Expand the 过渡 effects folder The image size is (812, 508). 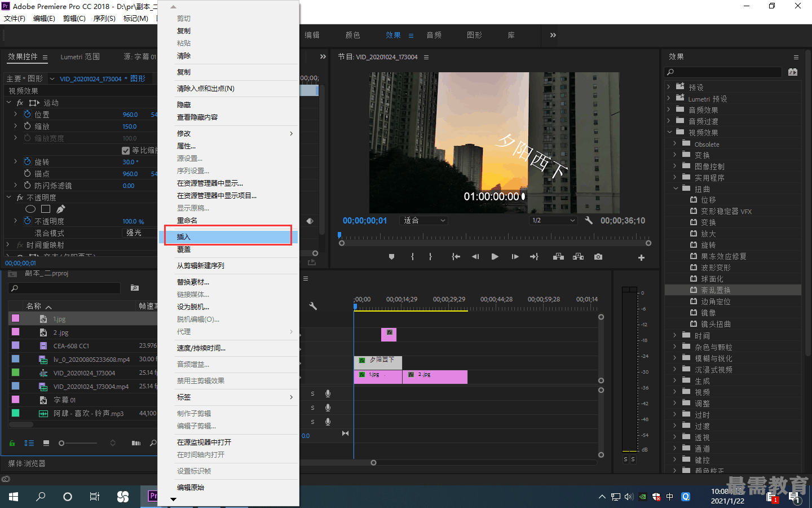point(675,426)
